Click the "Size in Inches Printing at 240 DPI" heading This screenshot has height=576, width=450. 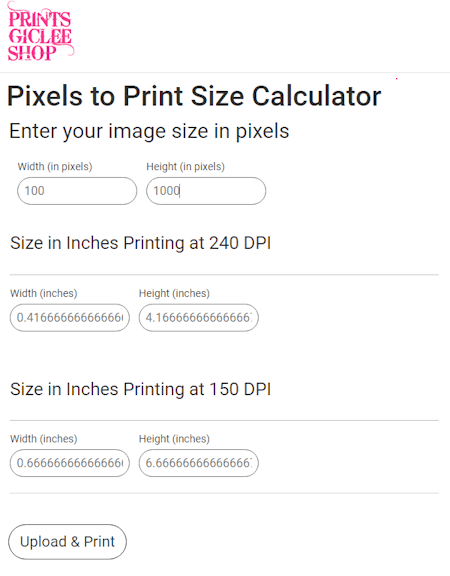click(x=141, y=243)
